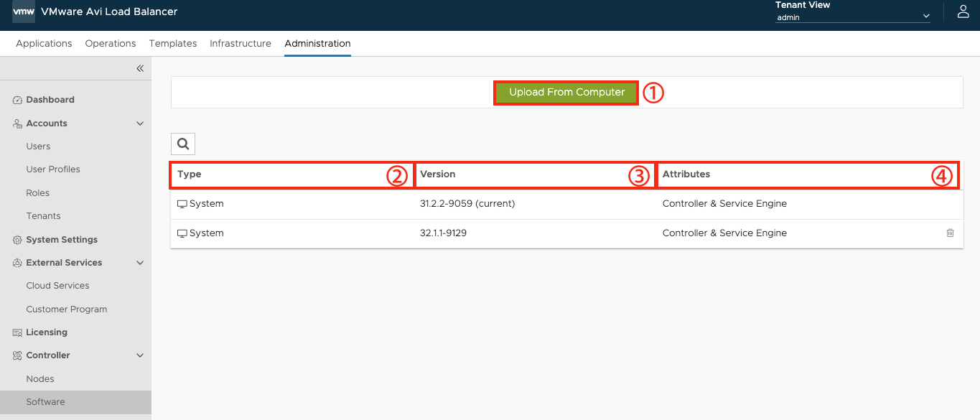The image size is (980, 420).
Task: Click the Controller icon in sidebar
Action: click(x=18, y=355)
